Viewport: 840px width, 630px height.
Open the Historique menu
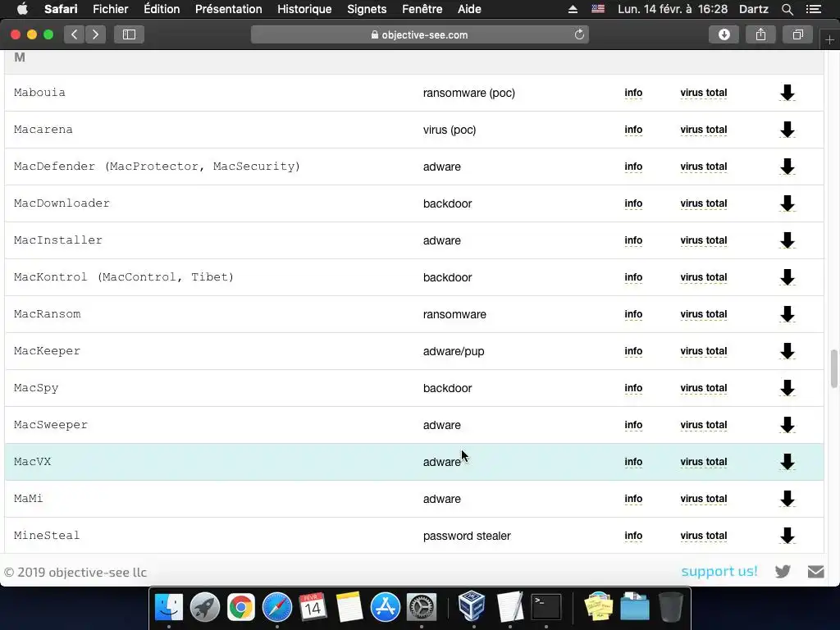(304, 9)
